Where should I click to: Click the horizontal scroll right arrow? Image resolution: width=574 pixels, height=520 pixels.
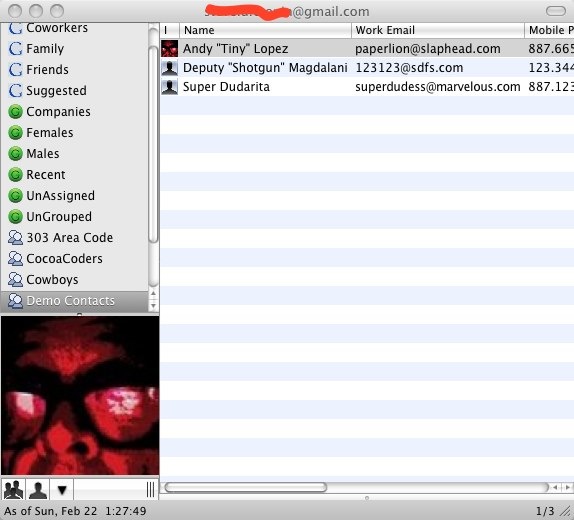568,487
